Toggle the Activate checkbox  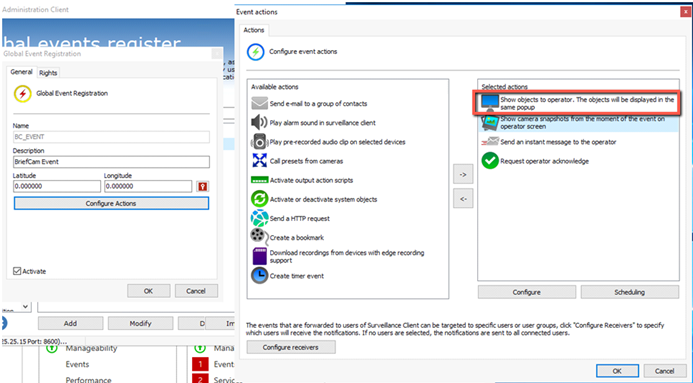pos(17,271)
